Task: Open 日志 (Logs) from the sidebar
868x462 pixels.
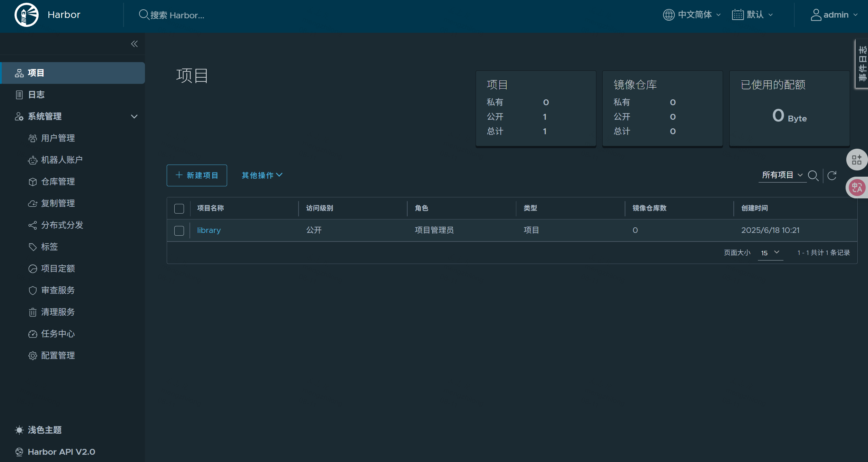Action: pos(36,95)
